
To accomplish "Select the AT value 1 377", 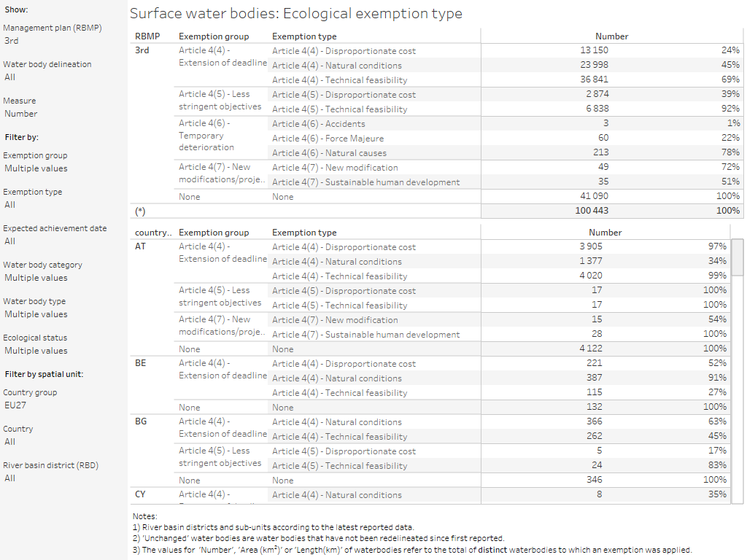I will 591,261.
